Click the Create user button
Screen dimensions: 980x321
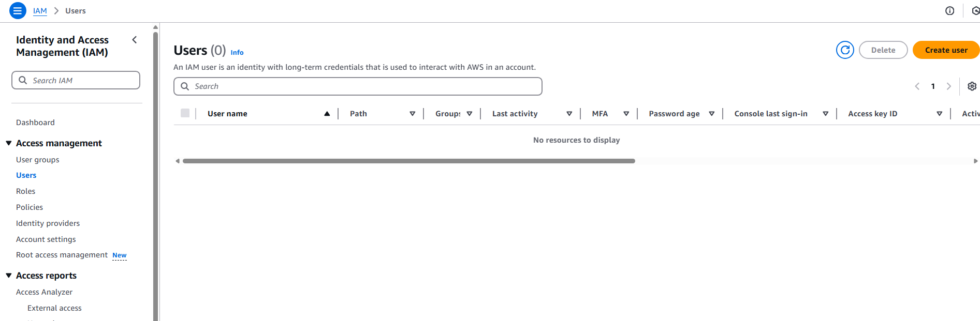945,50
